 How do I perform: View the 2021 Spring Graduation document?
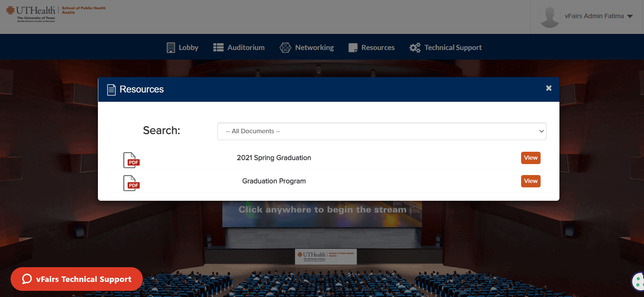[x=530, y=158]
